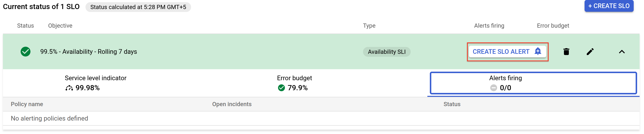The image size is (644, 134).
Task: Collapse the SLO row with chevron
Action: (x=621, y=52)
